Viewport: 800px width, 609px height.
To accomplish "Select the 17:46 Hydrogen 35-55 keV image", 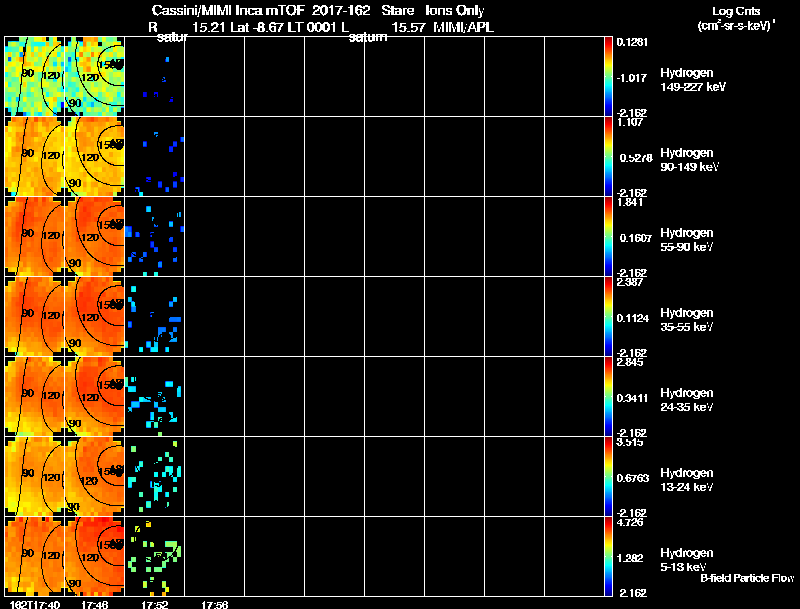I will tap(94, 317).
